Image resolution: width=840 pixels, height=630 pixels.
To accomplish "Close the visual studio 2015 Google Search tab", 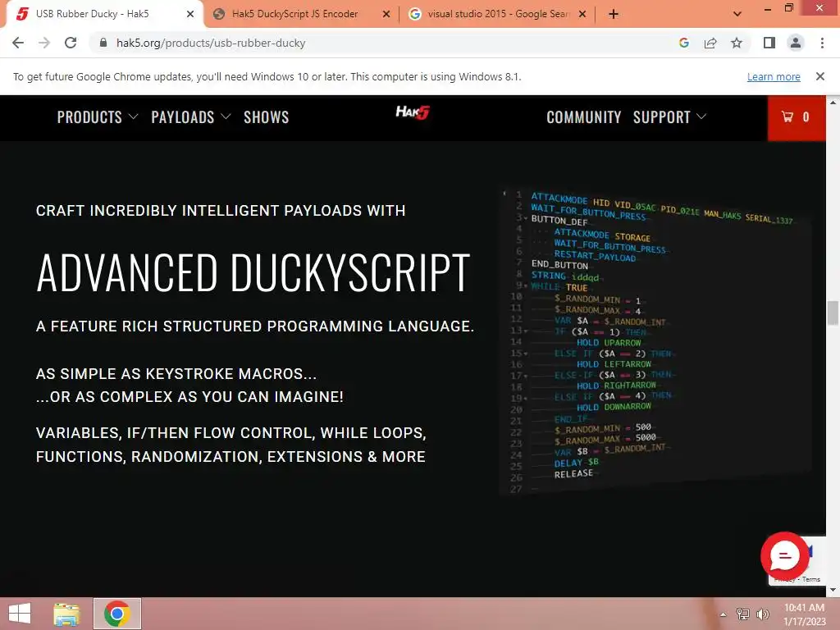I will pyautogui.click(x=582, y=15).
